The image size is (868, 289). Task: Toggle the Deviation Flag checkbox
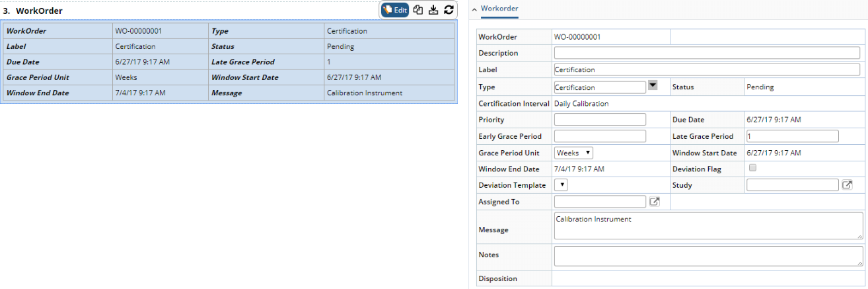point(752,168)
